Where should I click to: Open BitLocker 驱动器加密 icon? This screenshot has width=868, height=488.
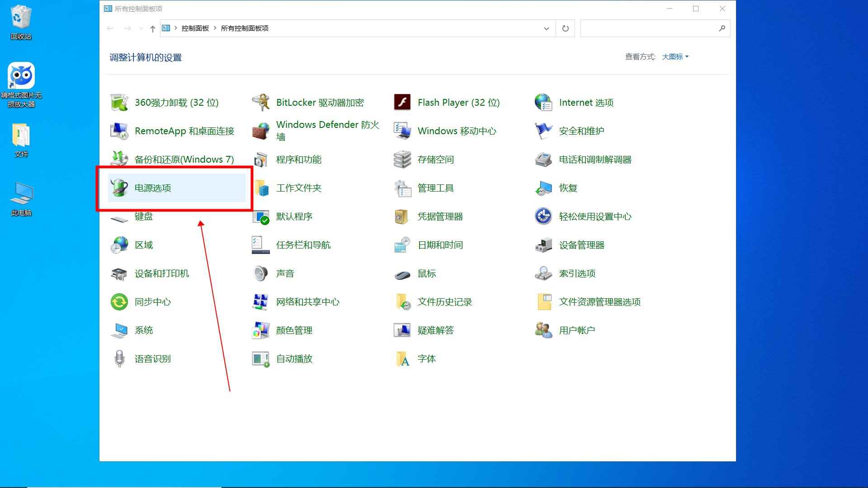pyautogui.click(x=261, y=103)
